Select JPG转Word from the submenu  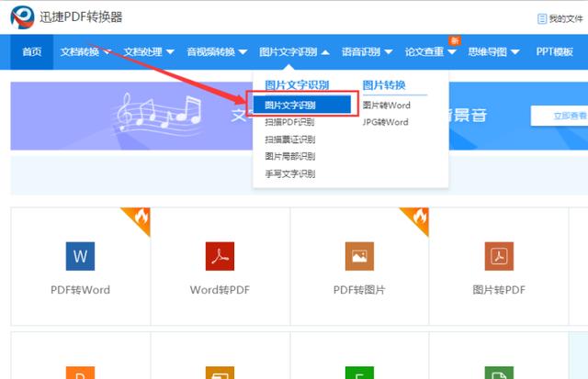[x=385, y=122]
